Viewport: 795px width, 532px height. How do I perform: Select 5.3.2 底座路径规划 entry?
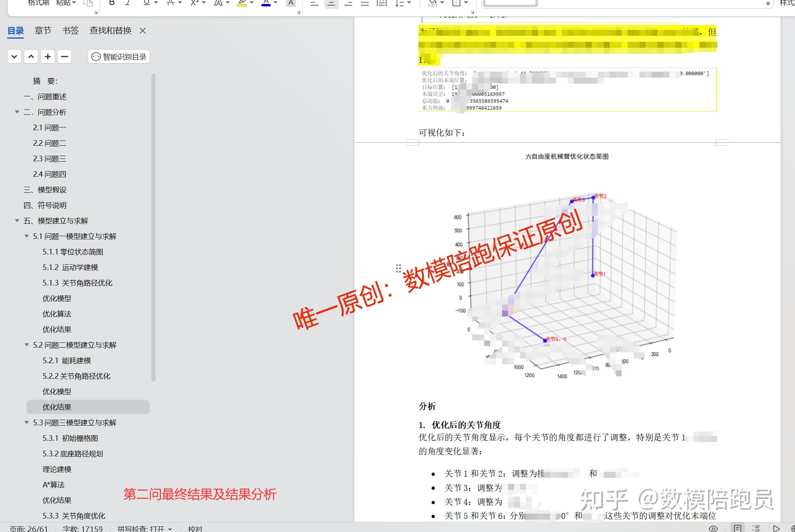73,454
